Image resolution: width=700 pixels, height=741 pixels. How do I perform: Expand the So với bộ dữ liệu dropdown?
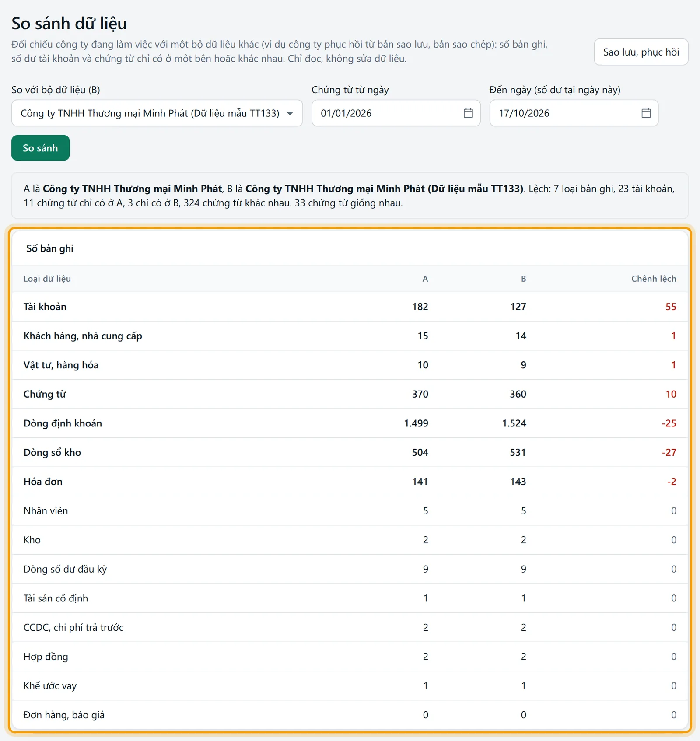pyautogui.click(x=157, y=113)
